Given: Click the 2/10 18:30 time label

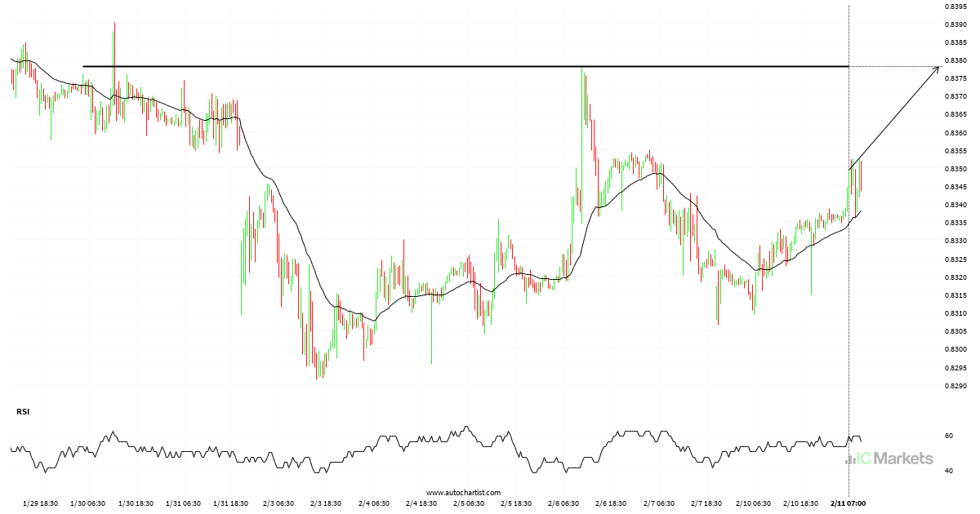Looking at the screenshot, I should [x=801, y=503].
